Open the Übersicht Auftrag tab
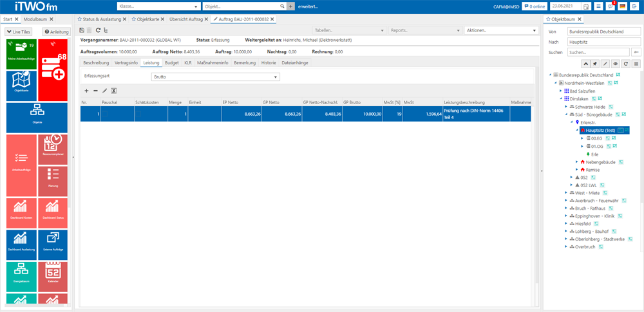Screen dimensions: 644x312 (186, 19)
